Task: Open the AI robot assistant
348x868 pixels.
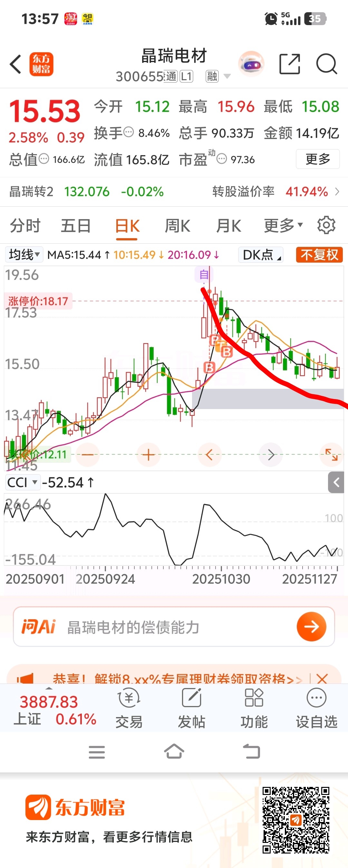Action: pos(251,63)
